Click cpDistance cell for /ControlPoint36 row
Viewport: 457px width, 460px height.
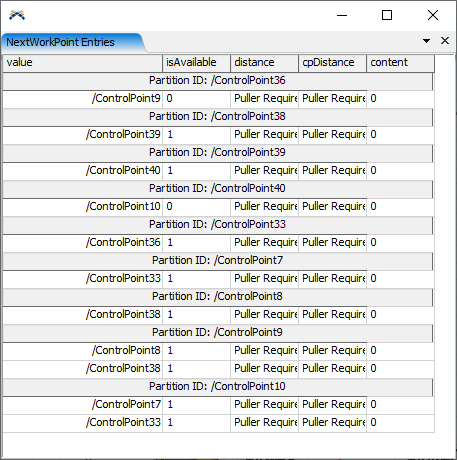(x=333, y=243)
